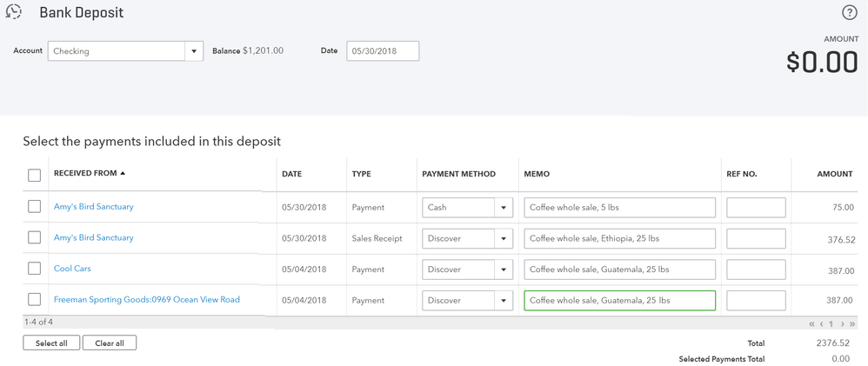Check the $75.00 Amy's Bird Sanctuary payment

(34, 207)
